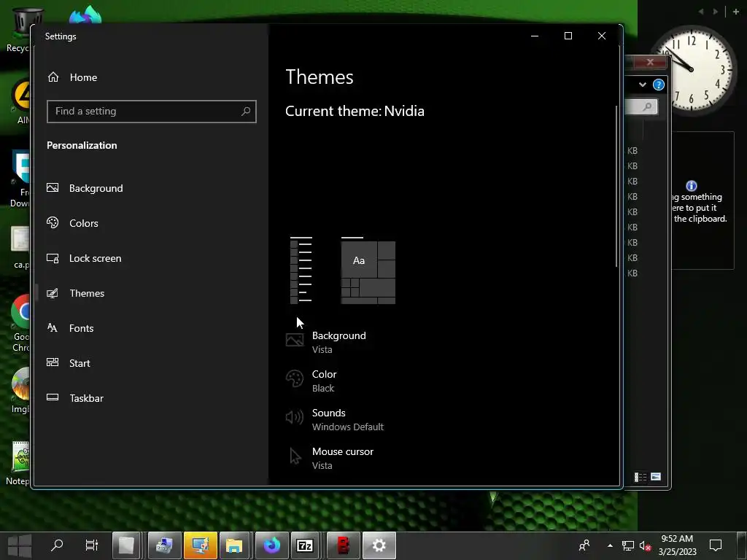Open Background personalization page

[85, 188]
